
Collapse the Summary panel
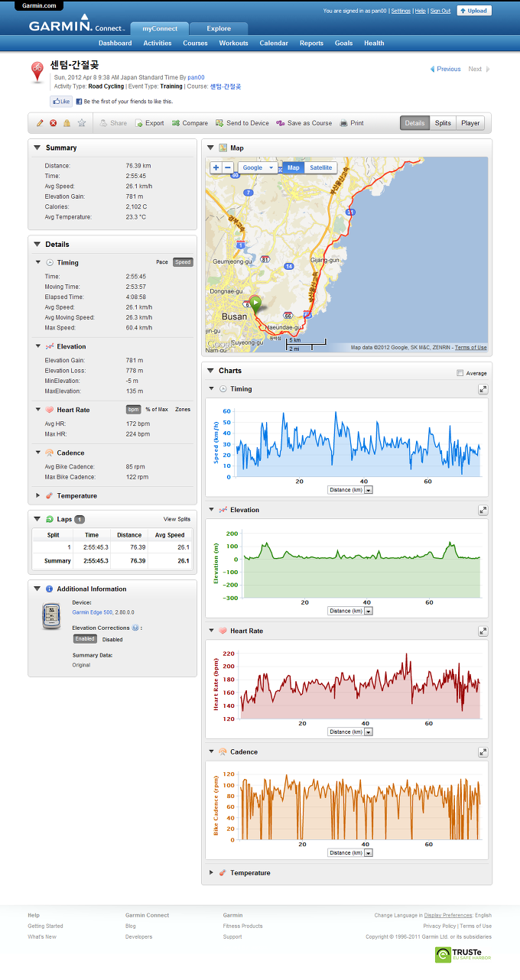(37, 148)
